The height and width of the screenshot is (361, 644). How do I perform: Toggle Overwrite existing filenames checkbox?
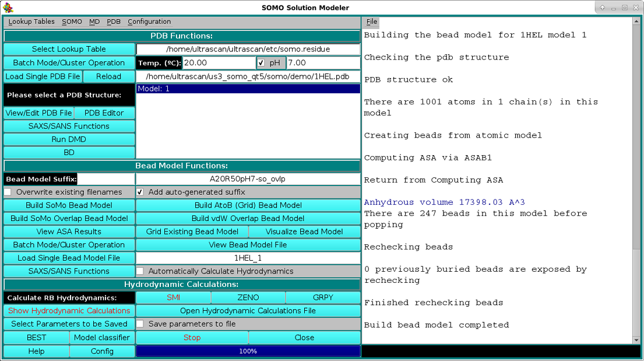coord(8,192)
